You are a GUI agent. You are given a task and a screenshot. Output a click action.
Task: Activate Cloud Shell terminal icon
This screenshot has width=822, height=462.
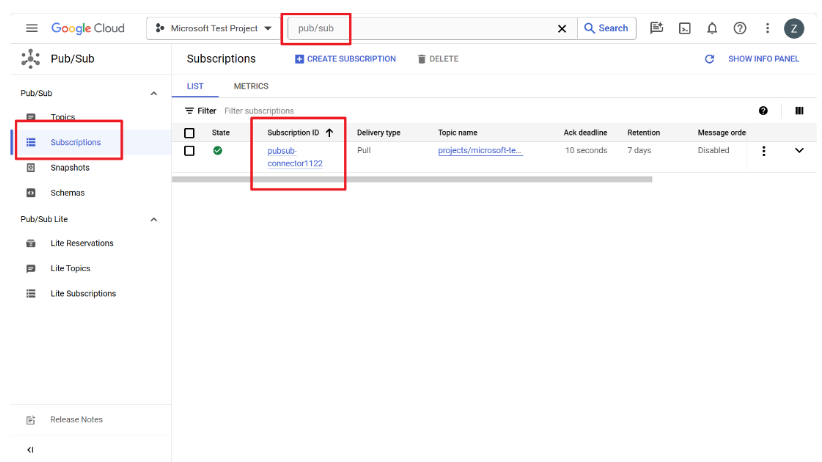[685, 28]
